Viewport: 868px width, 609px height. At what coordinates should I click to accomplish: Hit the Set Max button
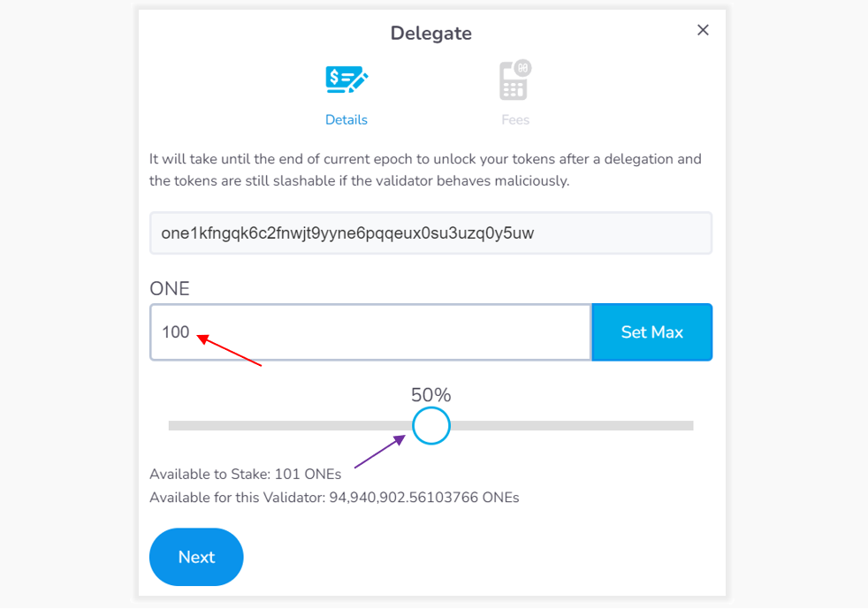pyautogui.click(x=651, y=332)
